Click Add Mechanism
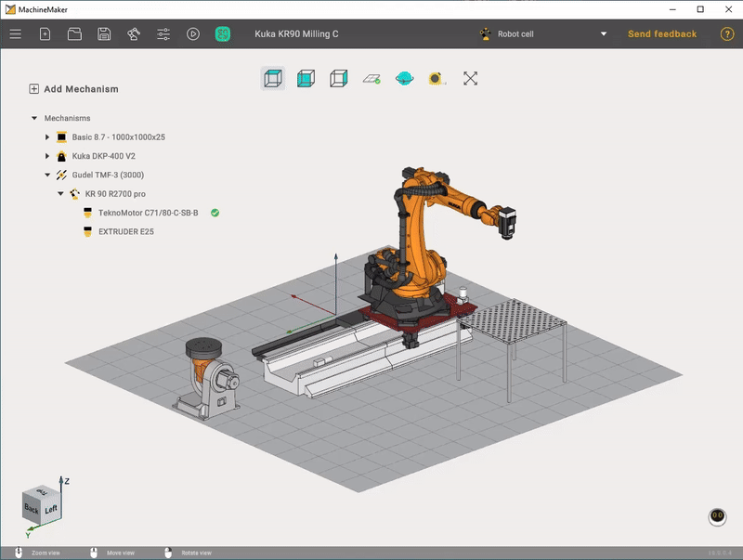This screenshot has width=743, height=560. coord(72,88)
